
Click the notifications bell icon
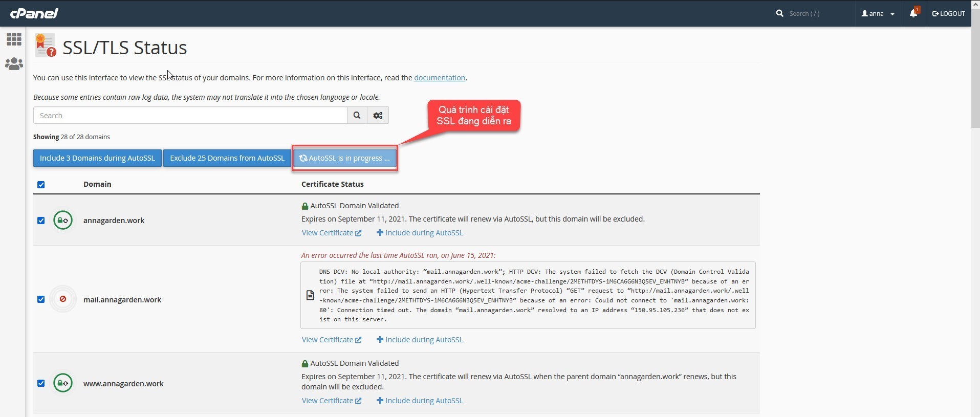click(913, 13)
